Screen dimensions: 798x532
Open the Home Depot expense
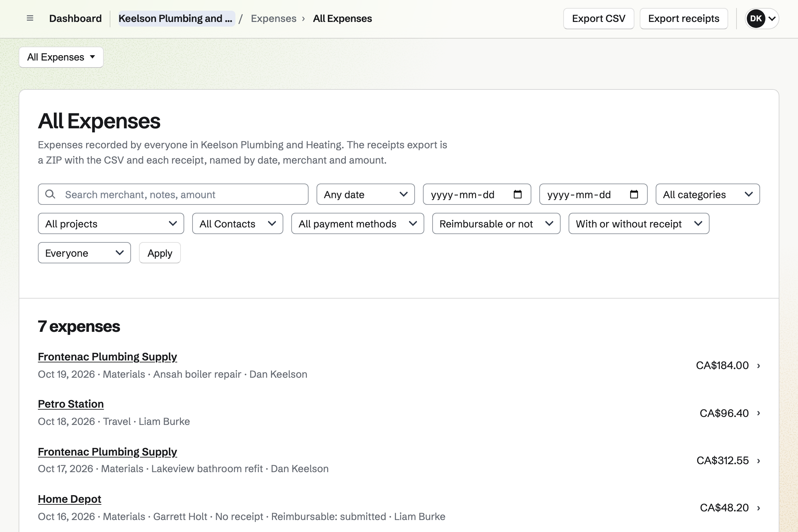click(69, 499)
